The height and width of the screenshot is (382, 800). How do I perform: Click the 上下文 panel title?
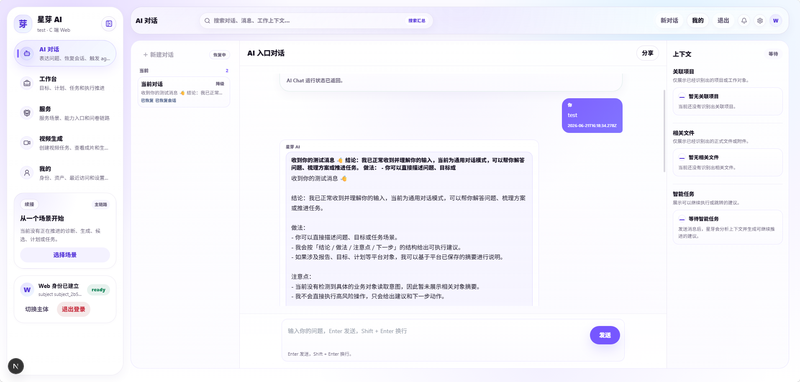682,54
